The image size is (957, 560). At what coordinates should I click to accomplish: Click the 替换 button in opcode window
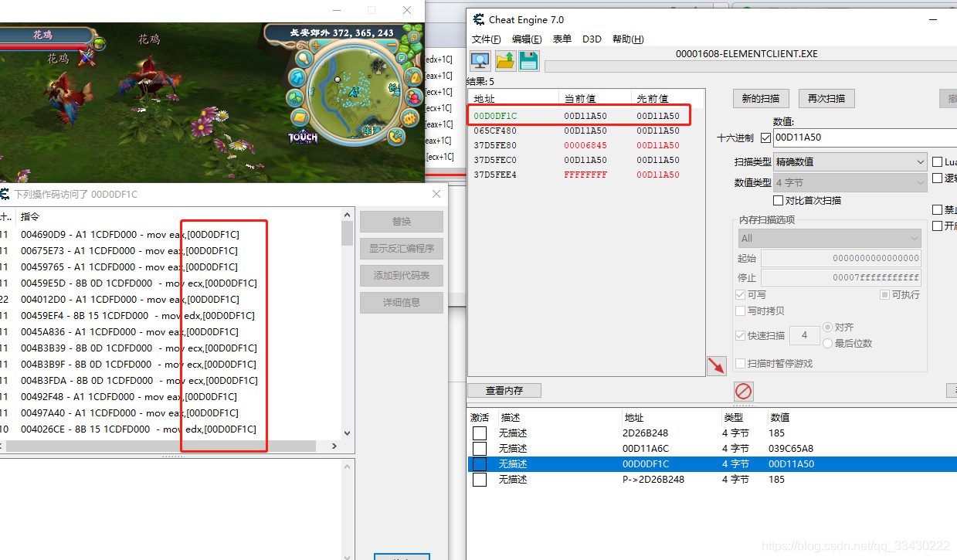tap(402, 222)
